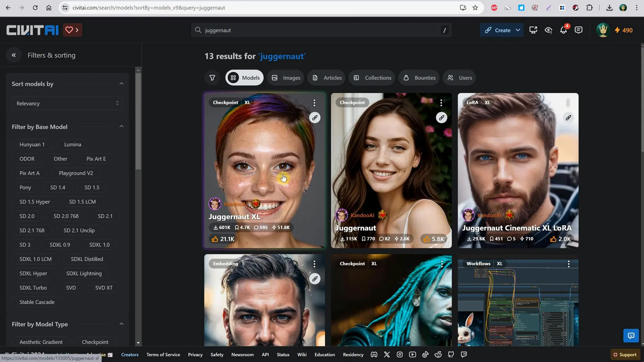Toggle the SDXL Lightning filter chip

pyautogui.click(x=84, y=274)
